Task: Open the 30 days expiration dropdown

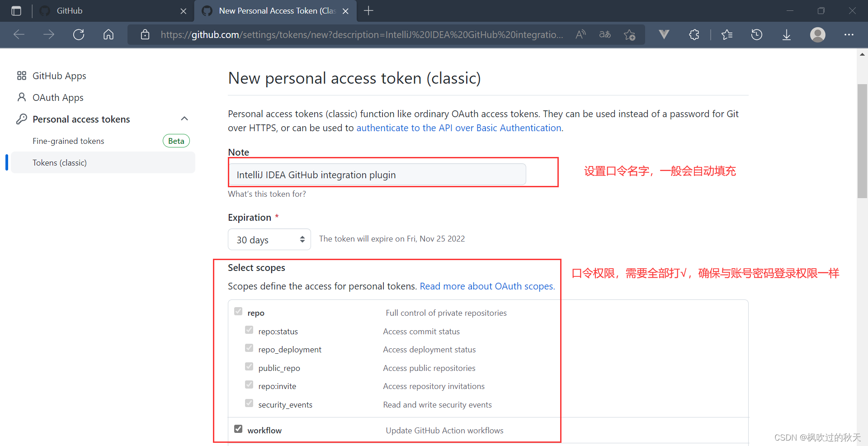Action: click(x=269, y=239)
